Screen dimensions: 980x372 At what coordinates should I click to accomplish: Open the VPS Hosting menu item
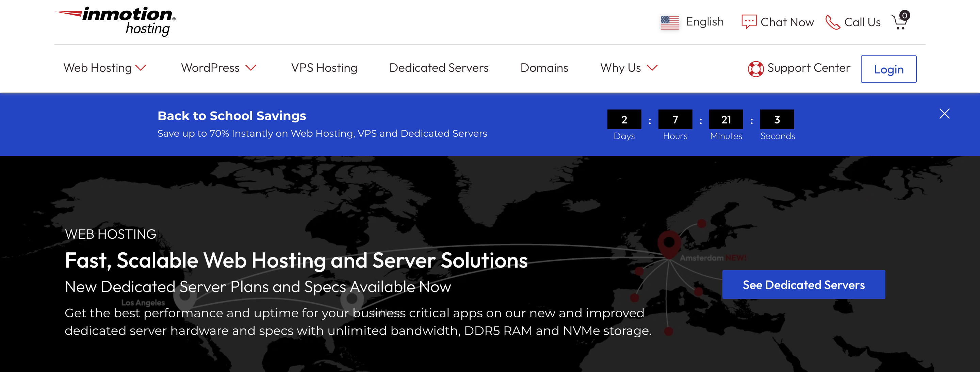(324, 68)
